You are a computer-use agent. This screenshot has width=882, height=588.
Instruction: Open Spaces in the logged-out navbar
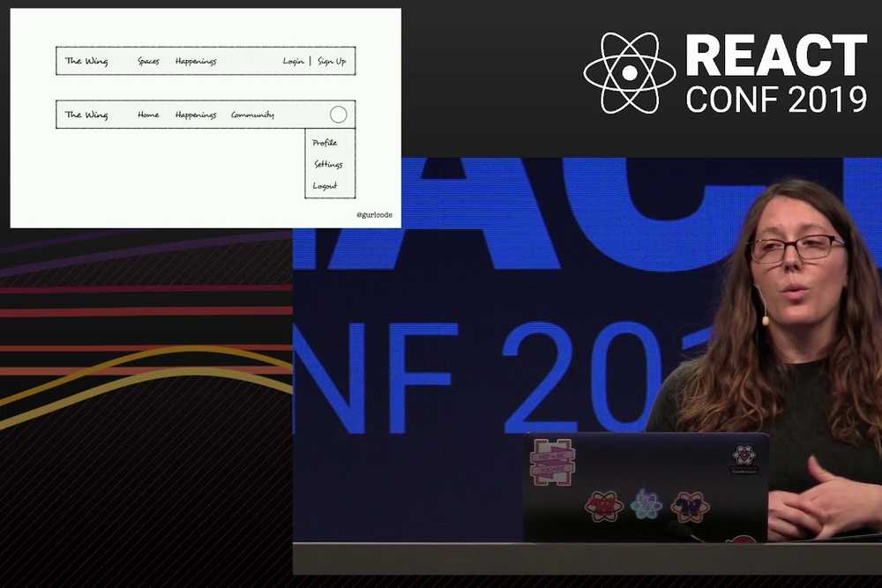[x=148, y=62]
